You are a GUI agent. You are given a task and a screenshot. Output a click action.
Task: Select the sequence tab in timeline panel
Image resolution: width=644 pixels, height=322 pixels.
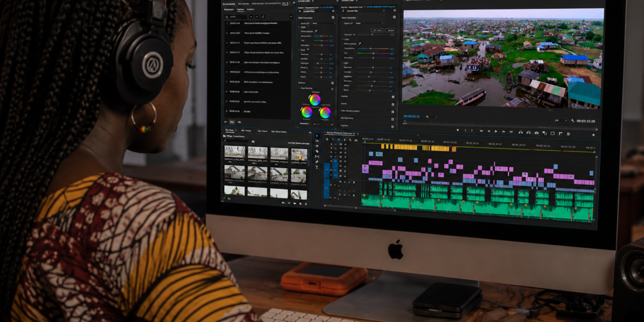[341, 133]
